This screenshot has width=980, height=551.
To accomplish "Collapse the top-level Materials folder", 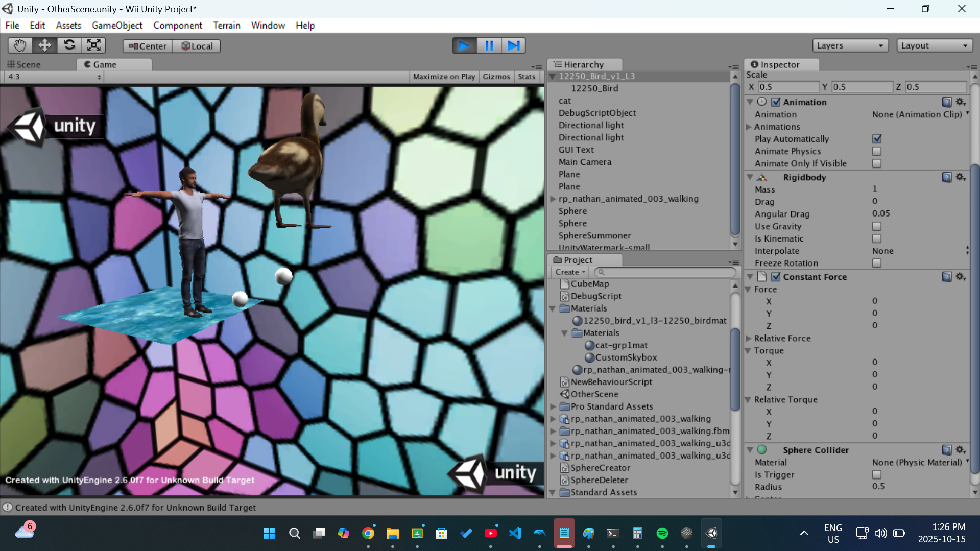I will pos(553,308).
